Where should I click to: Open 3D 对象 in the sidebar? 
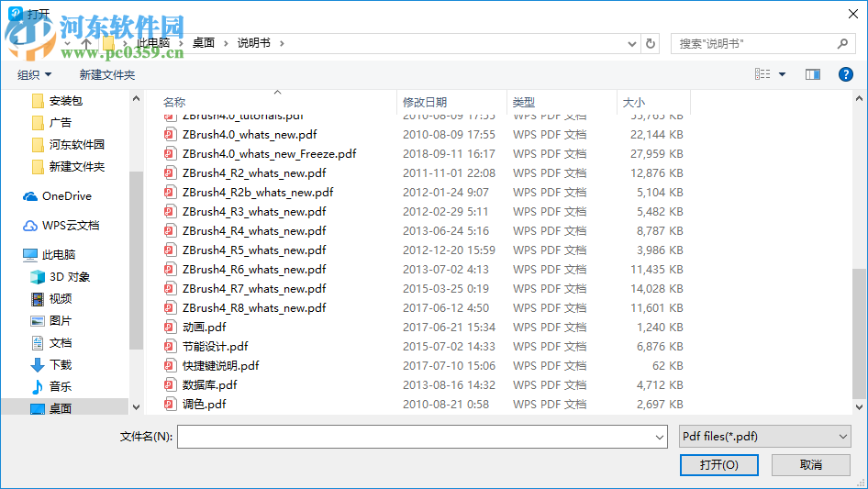[60, 277]
